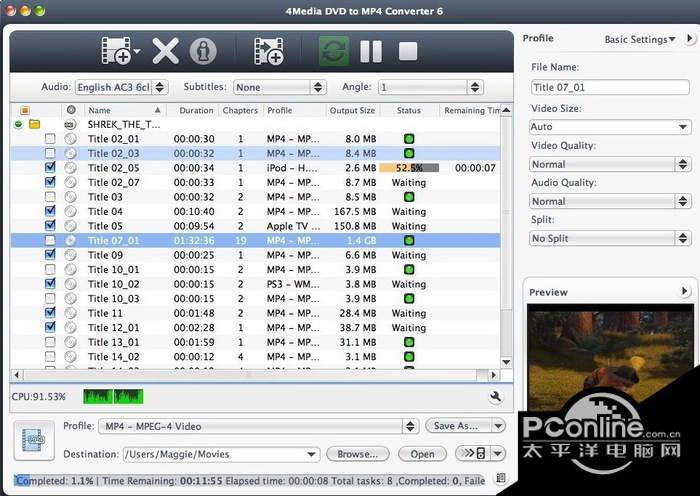Click the CPU usage graph
Viewport: 700px width, 496px height.
(x=113, y=396)
